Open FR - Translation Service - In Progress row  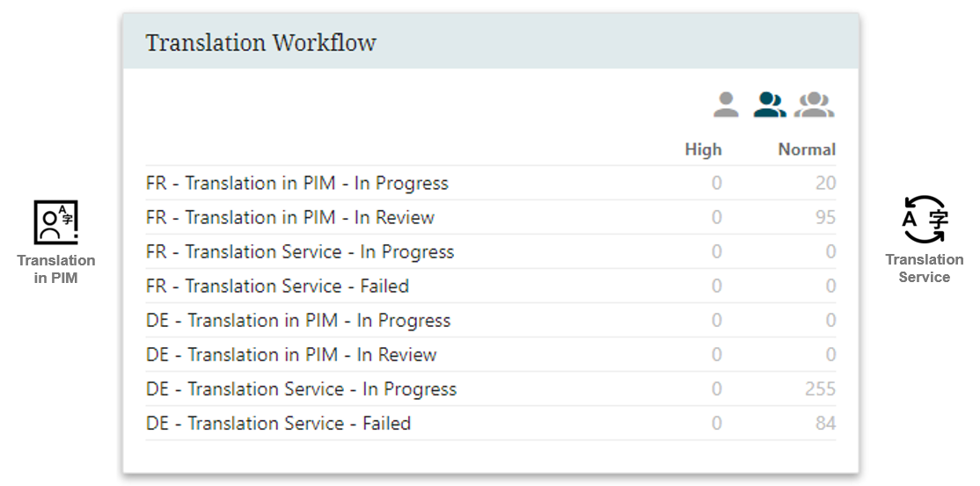(491, 251)
